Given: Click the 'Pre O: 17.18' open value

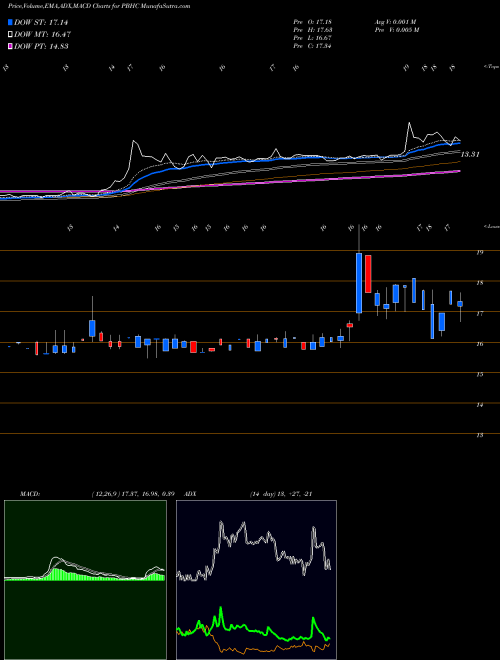Looking at the screenshot, I should click(313, 22).
